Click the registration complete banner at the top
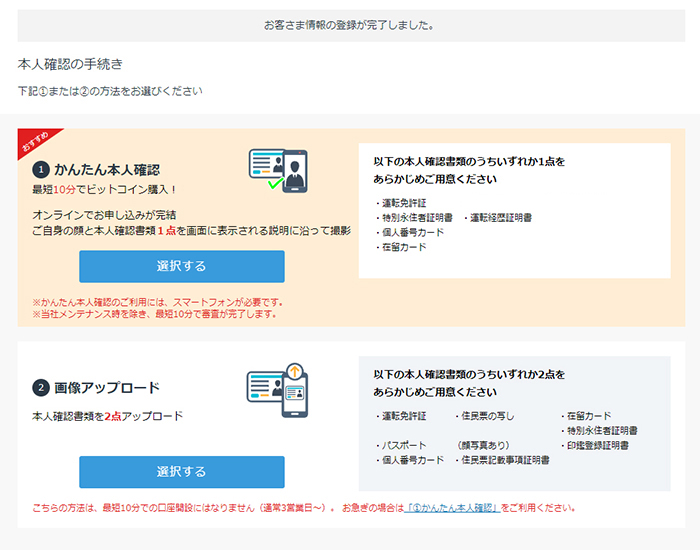The image size is (700, 550). (x=349, y=25)
